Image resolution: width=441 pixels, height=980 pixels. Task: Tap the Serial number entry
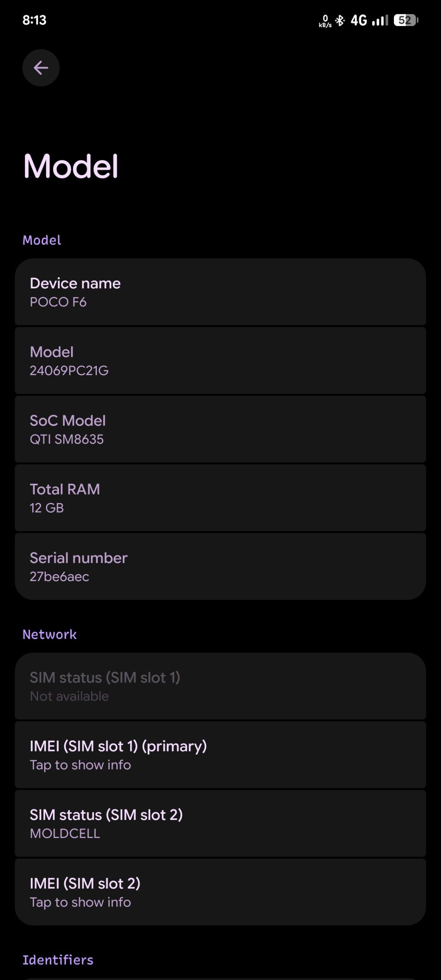click(220, 567)
